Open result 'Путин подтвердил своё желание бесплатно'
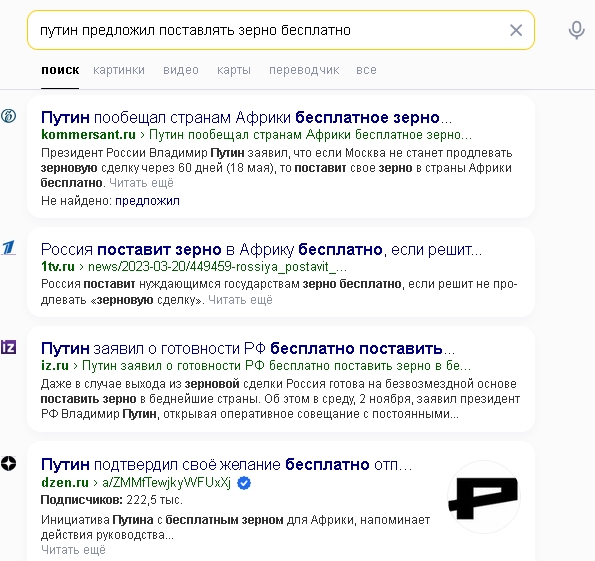 tap(227, 465)
